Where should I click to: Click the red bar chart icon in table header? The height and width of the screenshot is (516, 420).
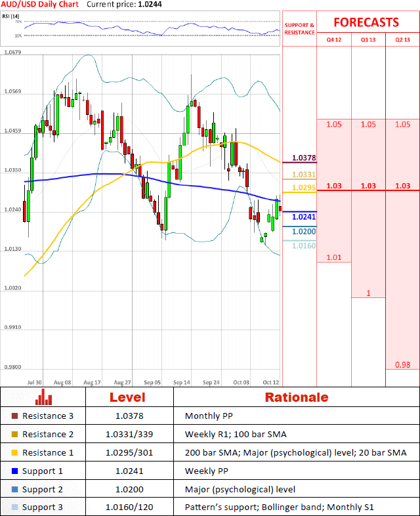click(44, 397)
